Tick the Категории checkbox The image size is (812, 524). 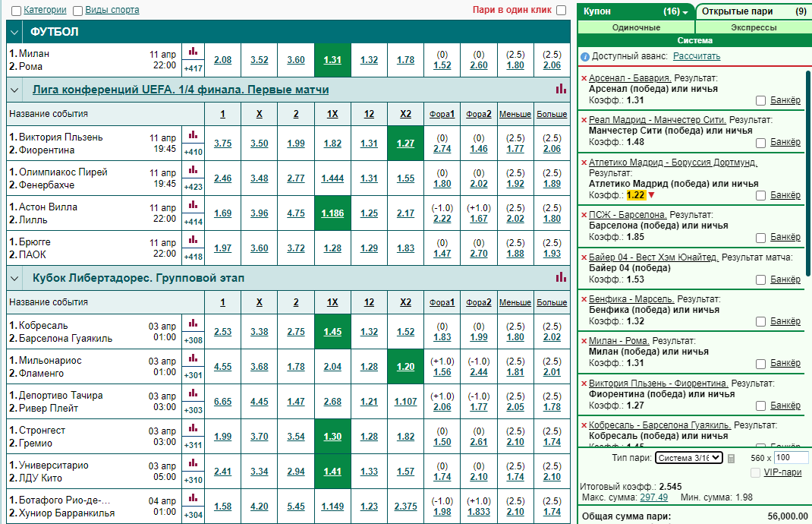16,11
